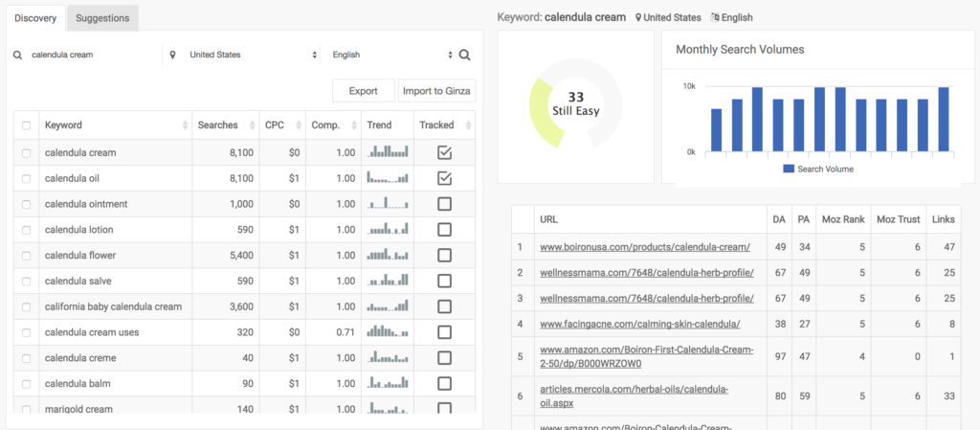Sort the Tracked column

(x=468, y=125)
